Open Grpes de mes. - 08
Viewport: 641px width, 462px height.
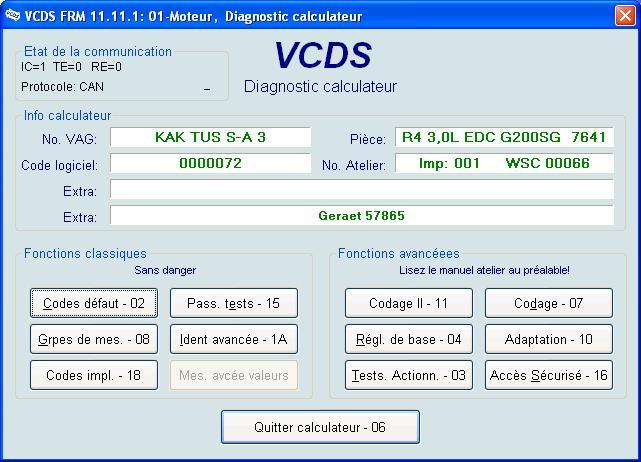click(x=94, y=339)
